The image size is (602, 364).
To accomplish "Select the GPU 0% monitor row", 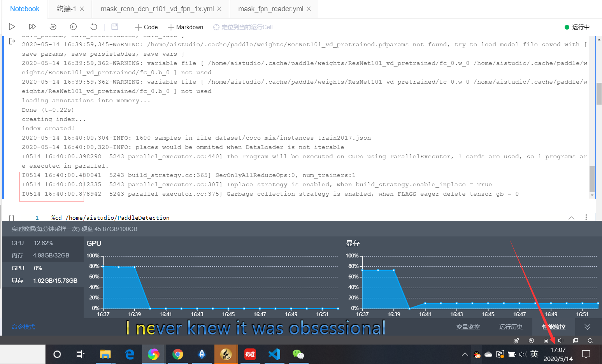I will 43,268.
